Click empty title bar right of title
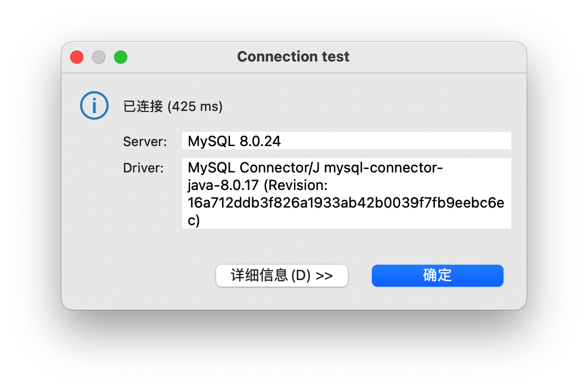Image resolution: width=588 pixels, height=391 pixels. 439,57
